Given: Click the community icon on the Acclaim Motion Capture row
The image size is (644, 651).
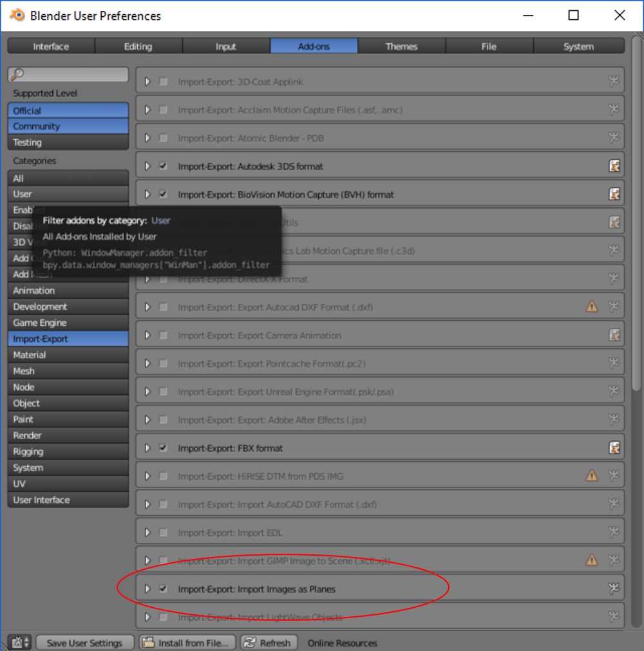Looking at the screenshot, I should [614, 109].
